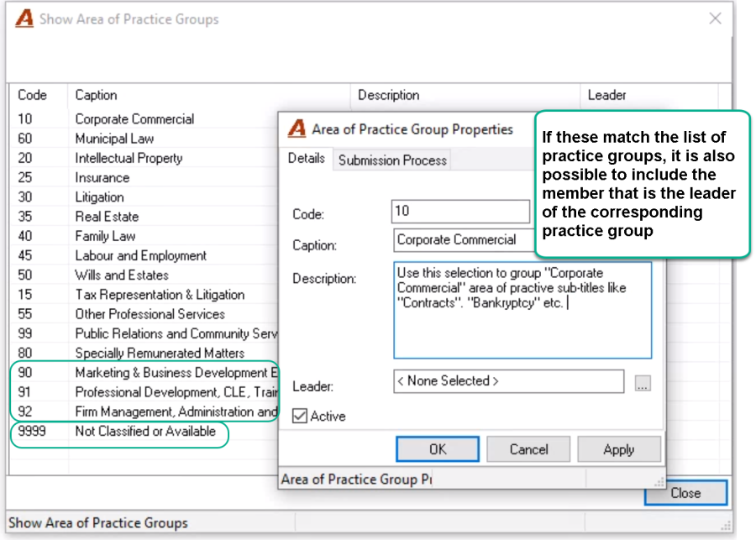
Task: Toggle the Active checkbox
Action: pyautogui.click(x=299, y=416)
